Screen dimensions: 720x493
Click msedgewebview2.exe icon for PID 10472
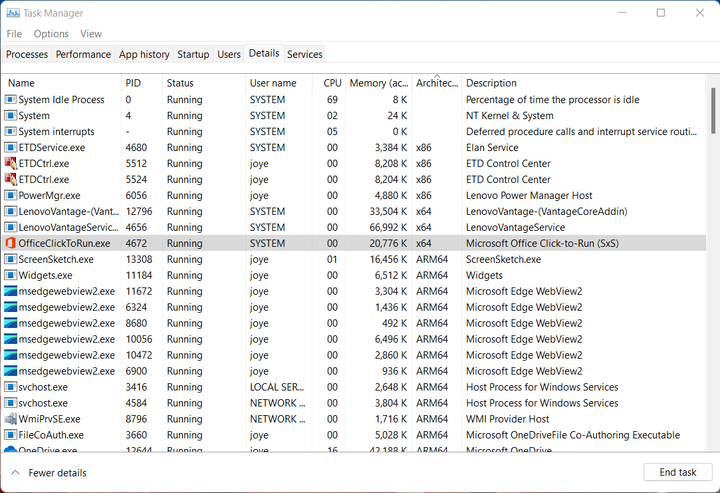(x=10, y=355)
